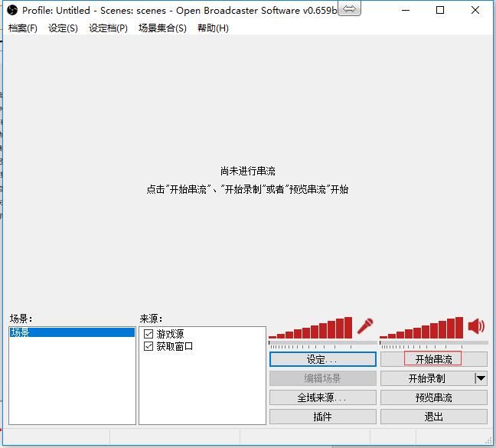This screenshot has width=496, height=448.
Task: Click the double-arrow icon in title bar
Action: click(349, 9)
